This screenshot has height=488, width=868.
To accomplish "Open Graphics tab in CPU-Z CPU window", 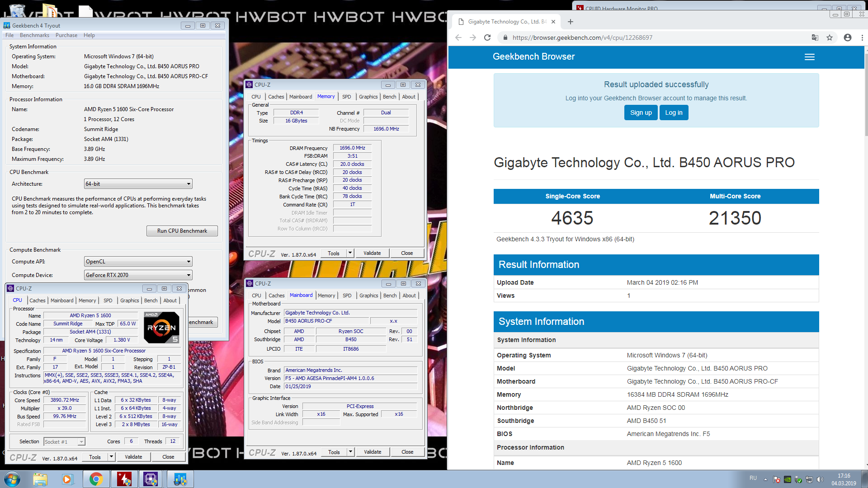I will pyautogui.click(x=130, y=300).
